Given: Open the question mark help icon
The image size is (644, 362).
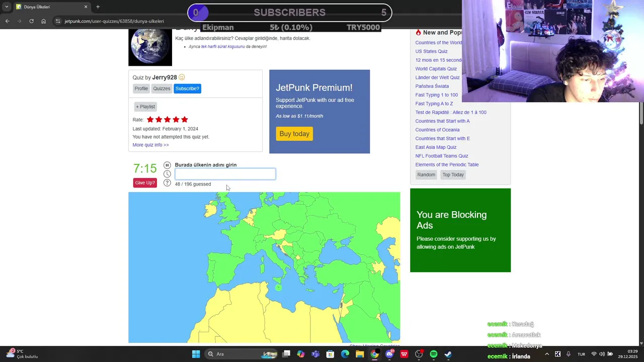Looking at the screenshot, I should coord(167,183).
